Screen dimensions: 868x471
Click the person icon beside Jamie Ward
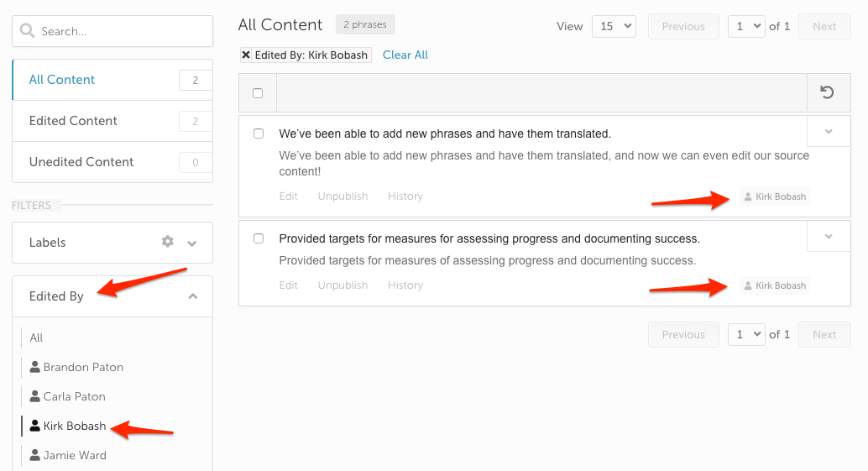pos(35,454)
